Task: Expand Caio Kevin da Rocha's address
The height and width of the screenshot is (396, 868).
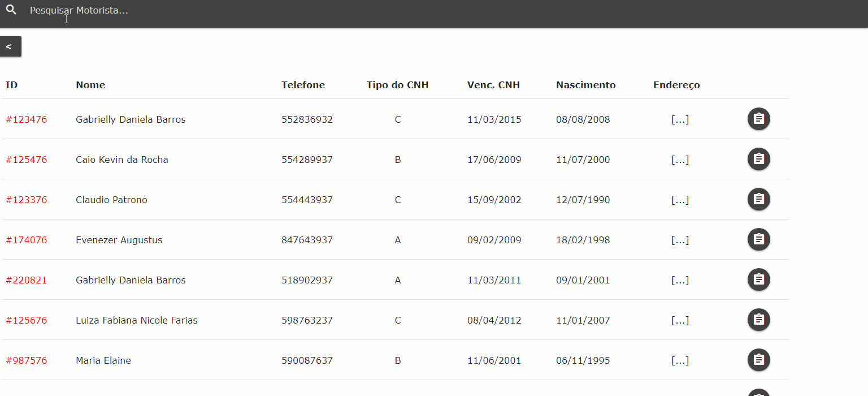Action: [680, 159]
